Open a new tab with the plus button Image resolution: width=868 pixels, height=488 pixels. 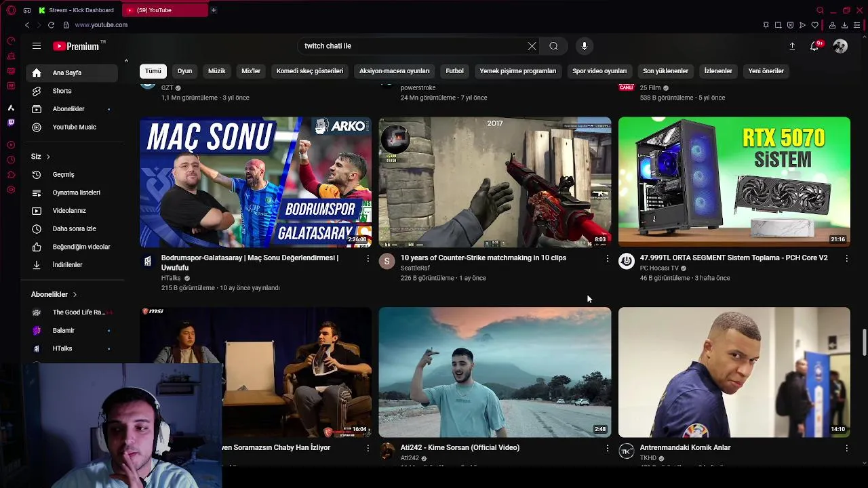point(213,10)
